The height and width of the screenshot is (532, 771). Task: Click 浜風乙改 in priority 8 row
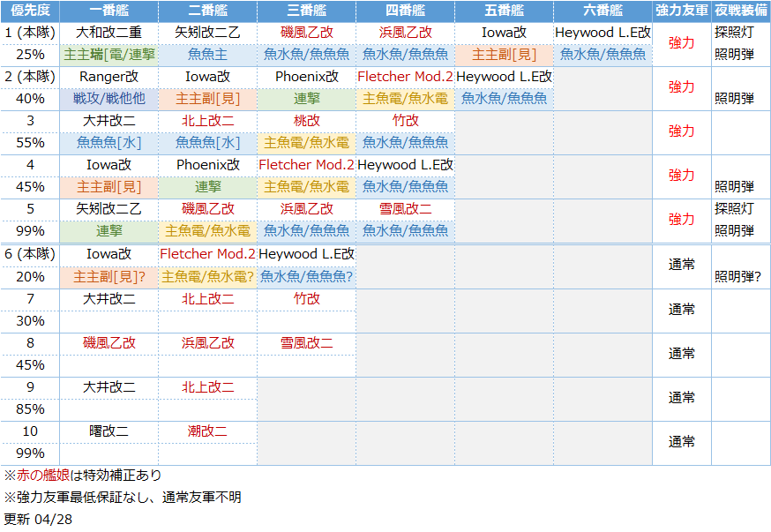point(207,344)
